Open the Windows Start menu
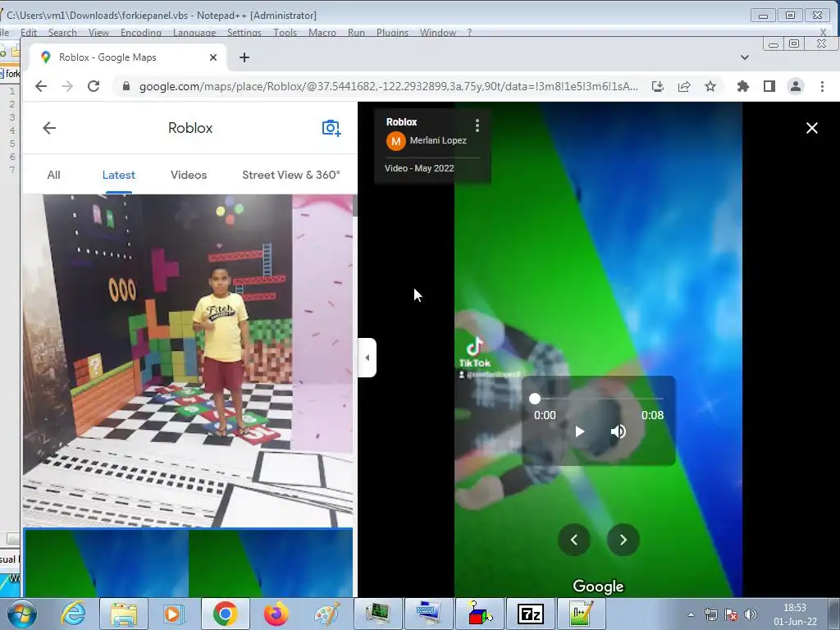 pos(22,614)
